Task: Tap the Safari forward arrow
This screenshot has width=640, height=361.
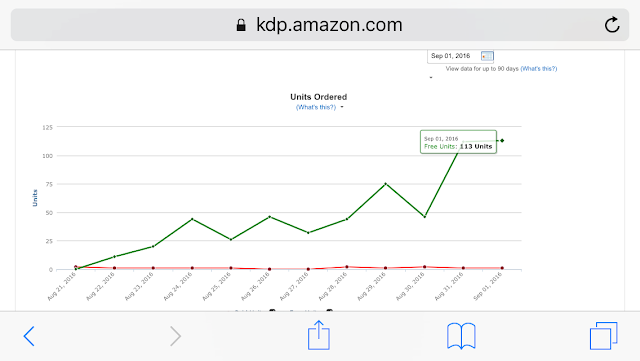Action: [176, 336]
